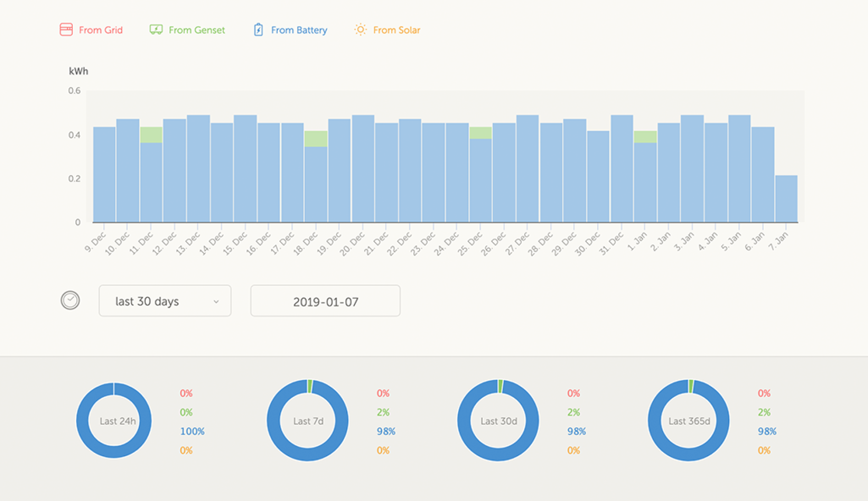This screenshot has height=501, width=868.
Task: Click the green genset segment on 18 Dec bar
Action: tap(316, 138)
